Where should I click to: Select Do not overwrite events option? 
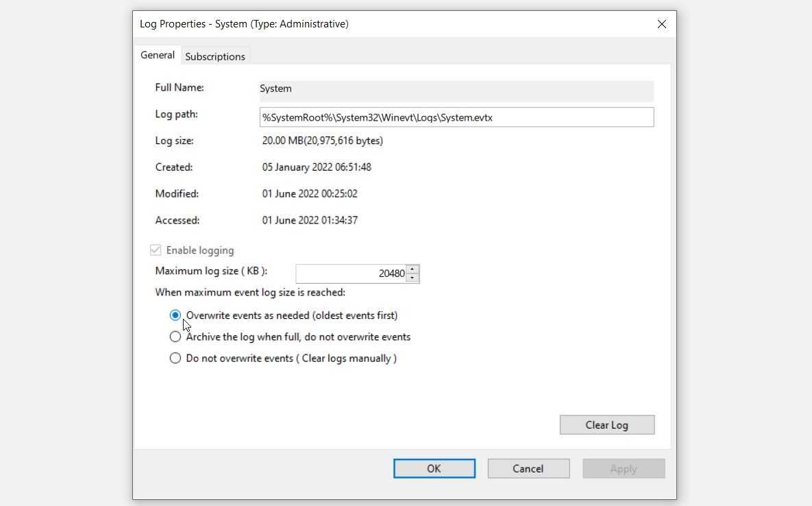pyautogui.click(x=175, y=358)
